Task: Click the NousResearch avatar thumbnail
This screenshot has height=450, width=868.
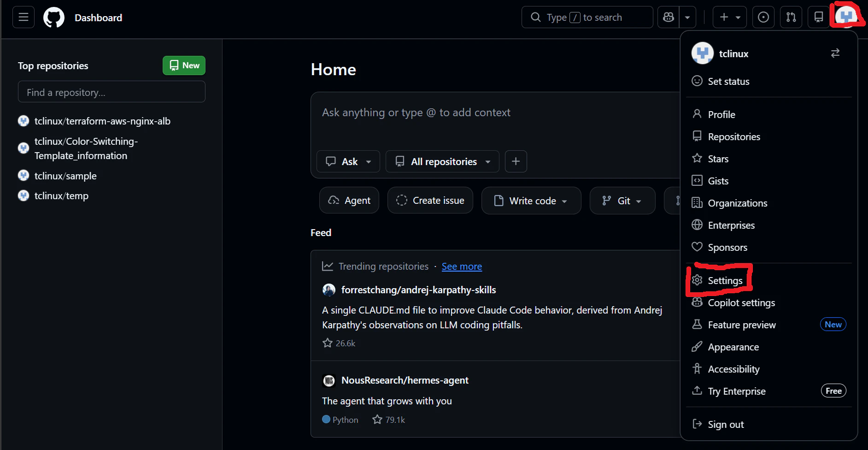Action: click(x=329, y=380)
